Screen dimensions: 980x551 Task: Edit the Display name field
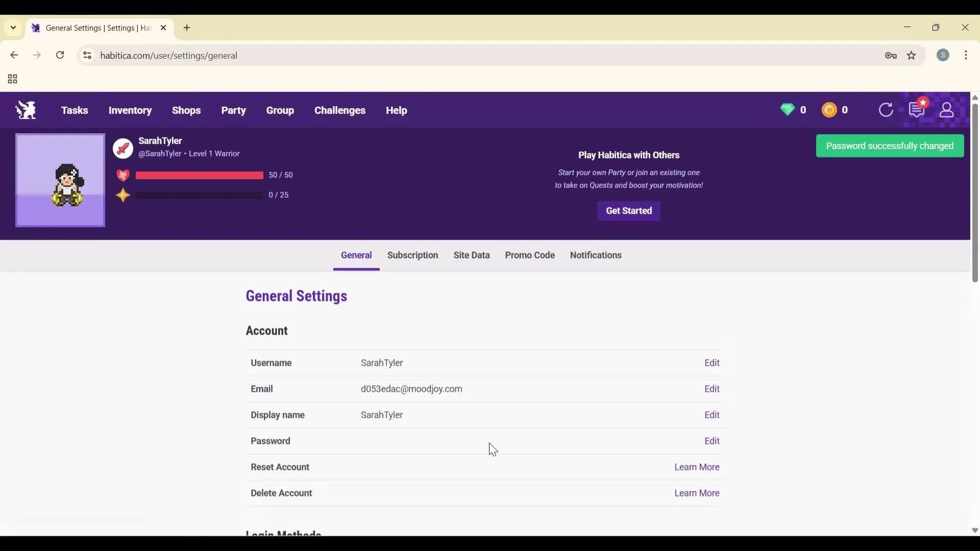712,415
